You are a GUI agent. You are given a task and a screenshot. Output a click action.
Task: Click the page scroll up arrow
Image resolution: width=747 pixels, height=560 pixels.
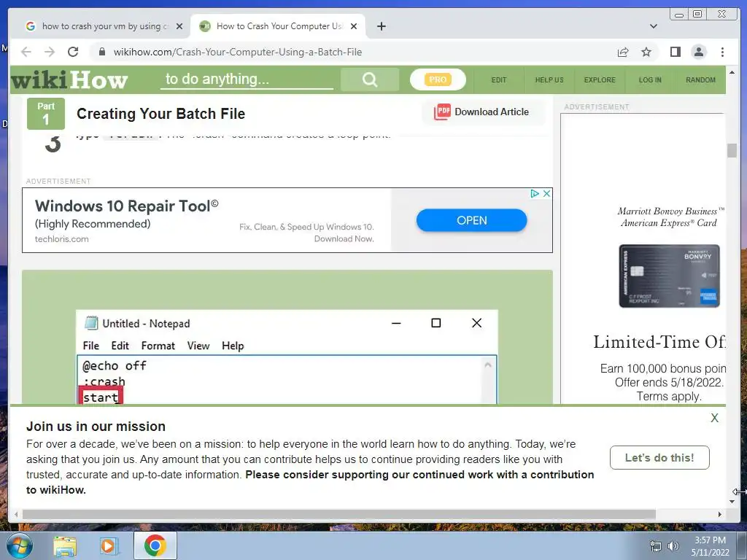point(732,72)
